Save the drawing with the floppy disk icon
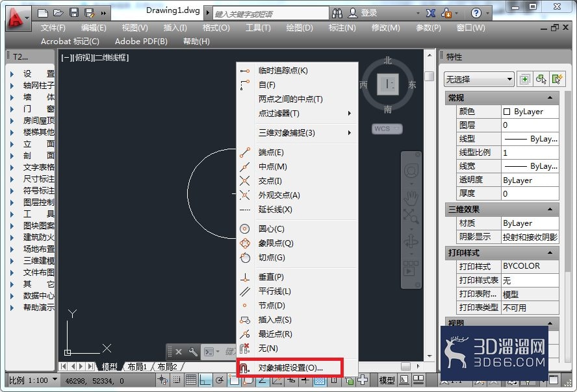577x392 pixels. click(x=74, y=13)
